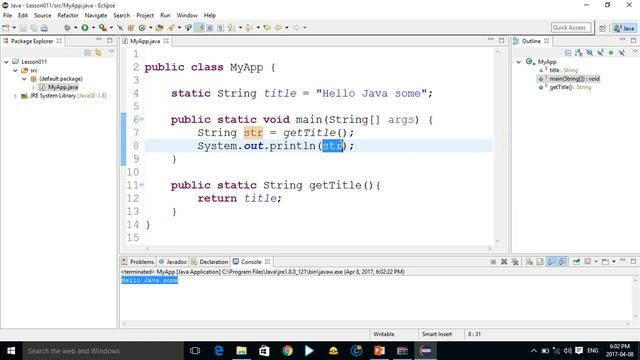Open the Package Explorer view menu
Screen dimensions: 640x360
111,52
